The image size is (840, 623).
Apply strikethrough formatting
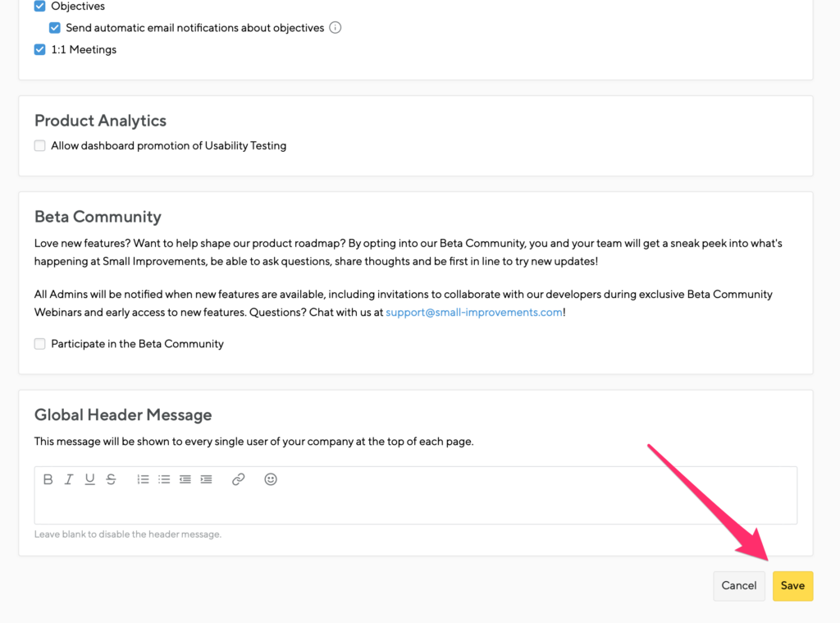111,479
